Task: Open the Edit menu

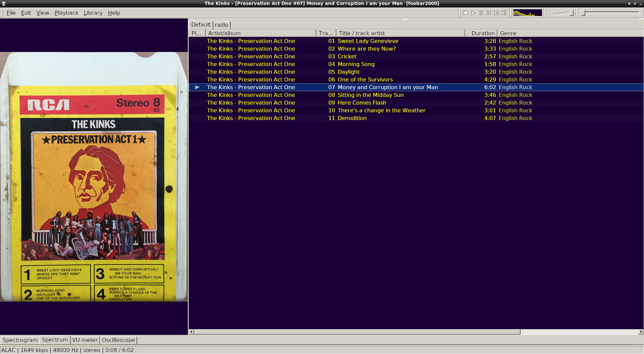Action: [x=26, y=13]
